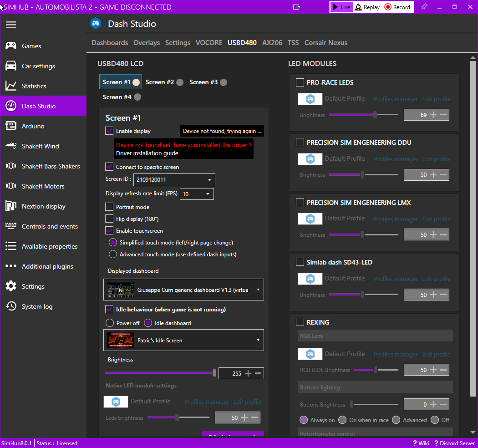
Task: Enable the REXING LED module
Action: (300, 322)
